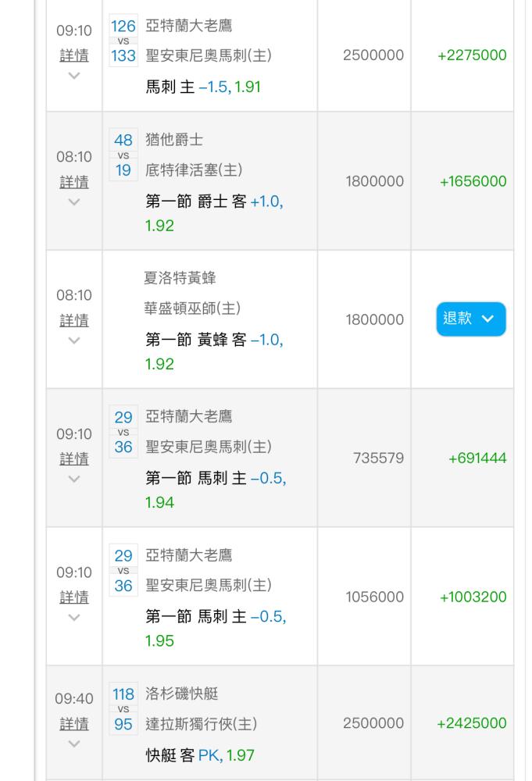Open 詳情 for the Hornets vs Wizards bet
The image size is (532, 781).
click(74, 320)
